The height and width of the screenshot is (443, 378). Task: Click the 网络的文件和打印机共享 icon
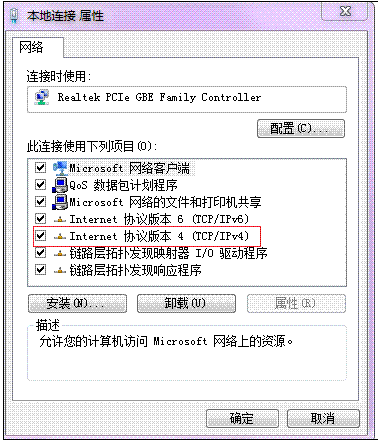[x=60, y=202]
